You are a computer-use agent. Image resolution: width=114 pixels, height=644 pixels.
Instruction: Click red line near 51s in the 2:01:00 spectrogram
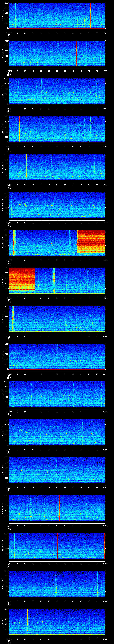pos(91,16)
